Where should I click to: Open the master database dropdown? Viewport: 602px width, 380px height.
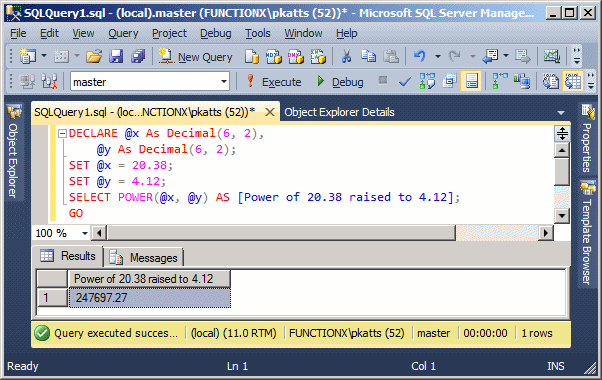pos(224,82)
